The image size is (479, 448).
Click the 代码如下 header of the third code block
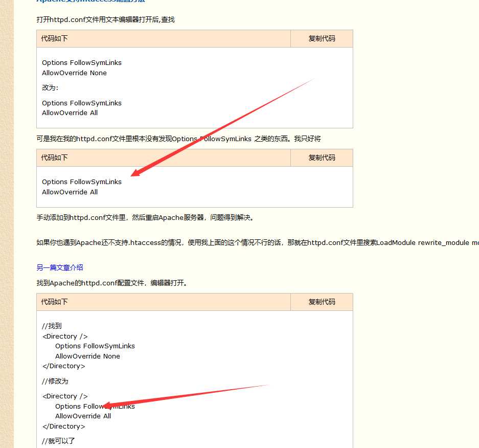(54, 302)
